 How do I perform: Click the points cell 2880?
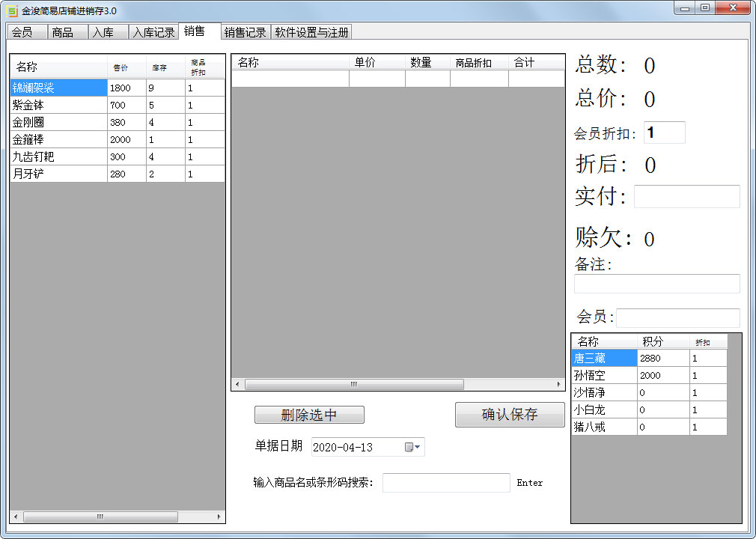(x=663, y=358)
